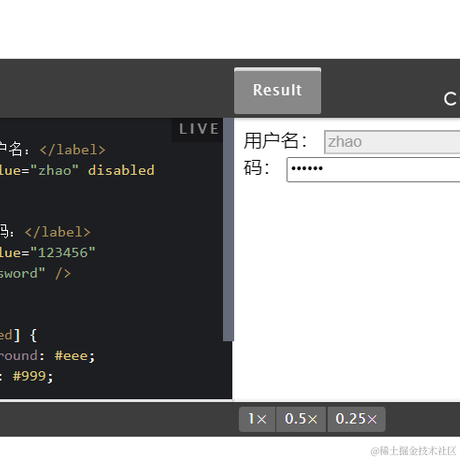Place the cursor on value="zhao" disabled line
The width and height of the screenshot is (460, 460).
(x=77, y=170)
